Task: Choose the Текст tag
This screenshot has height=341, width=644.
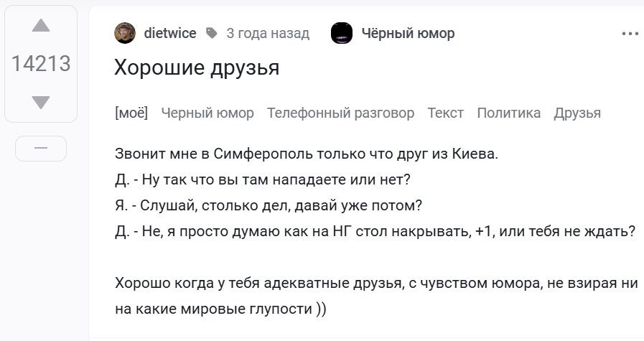Action: pos(445,113)
